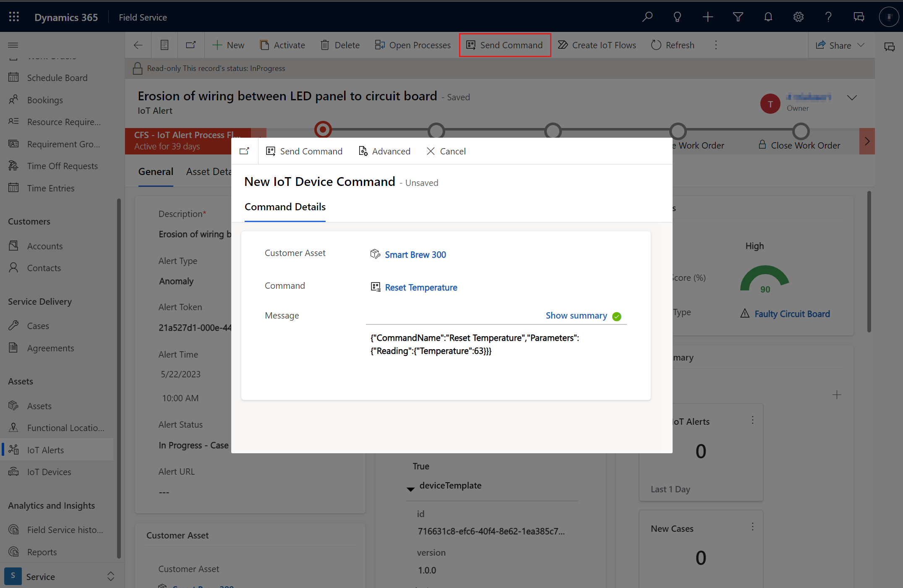Click the Send Command dialog button
903x588 pixels.
[x=304, y=151]
